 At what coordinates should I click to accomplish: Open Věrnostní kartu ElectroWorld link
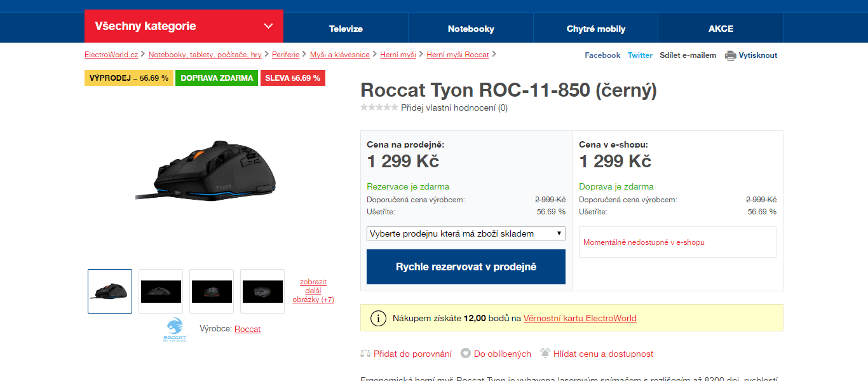point(580,318)
